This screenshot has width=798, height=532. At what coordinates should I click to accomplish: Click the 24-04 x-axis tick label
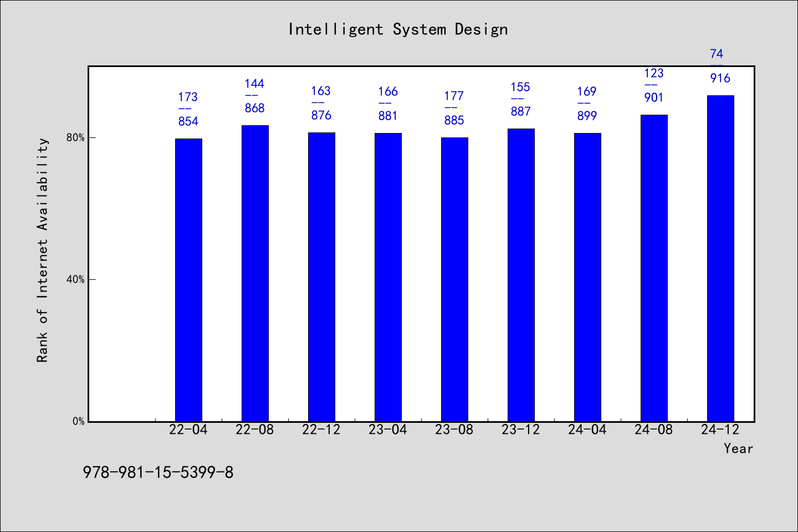click(x=587, y=429)
